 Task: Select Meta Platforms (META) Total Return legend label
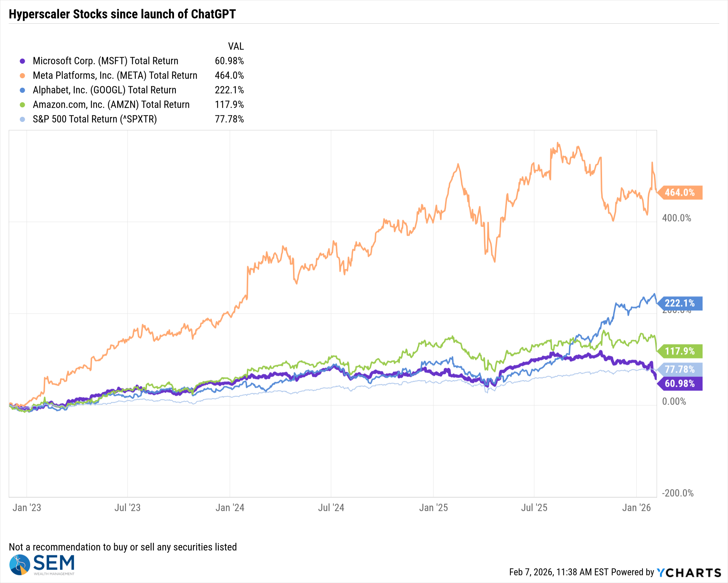point(115,75)
